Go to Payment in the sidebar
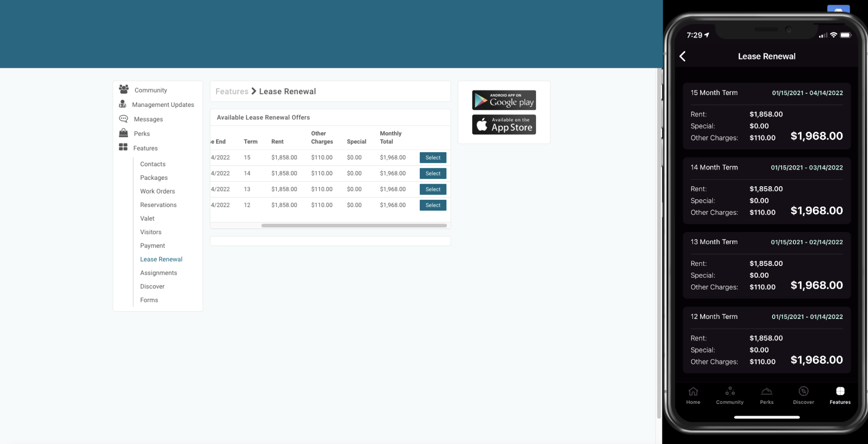This screenshot has height=444, width=868. pos(152,246)
